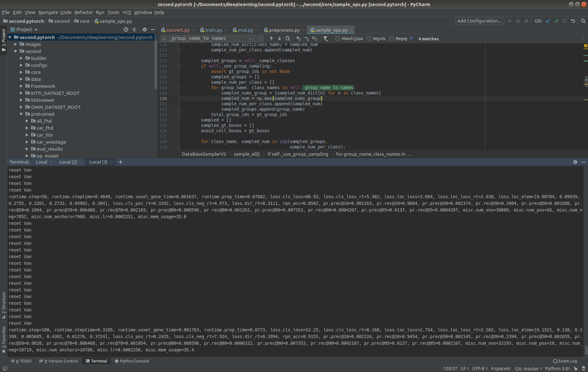Switch to train.py editor tab

[x=213, y=30]
